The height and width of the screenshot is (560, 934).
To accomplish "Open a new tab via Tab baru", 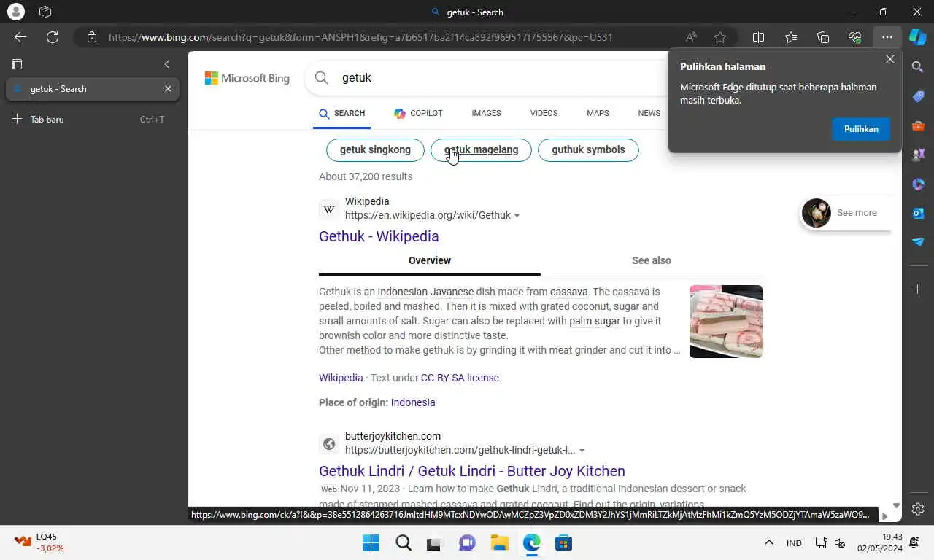I will pyautogui.click(x=92, y=119).
